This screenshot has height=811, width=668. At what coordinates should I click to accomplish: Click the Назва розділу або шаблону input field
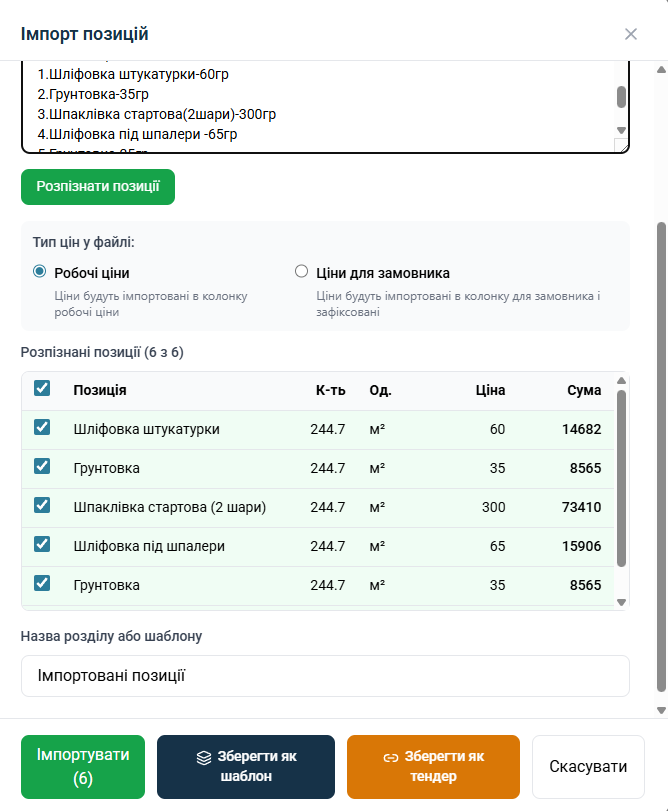tap(325, 676)
